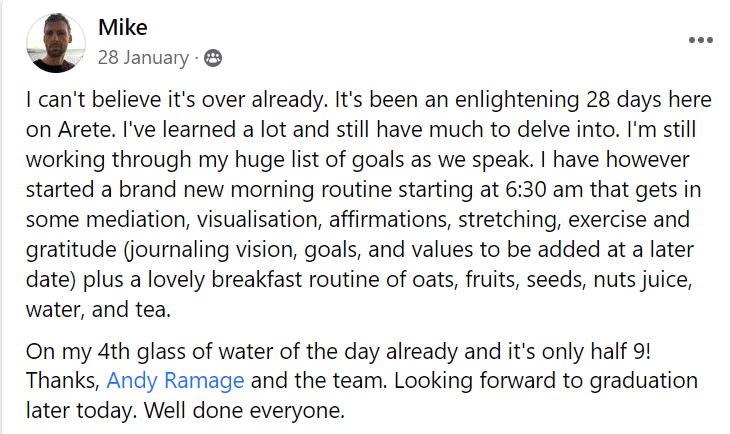
Task: Click the author name Mike
Action: (x=121, y=28)
